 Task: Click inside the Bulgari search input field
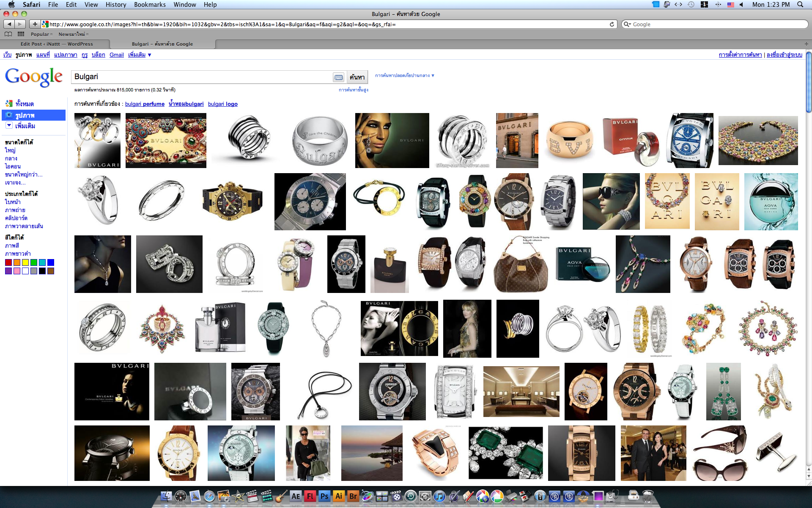(x=202, y=77)
